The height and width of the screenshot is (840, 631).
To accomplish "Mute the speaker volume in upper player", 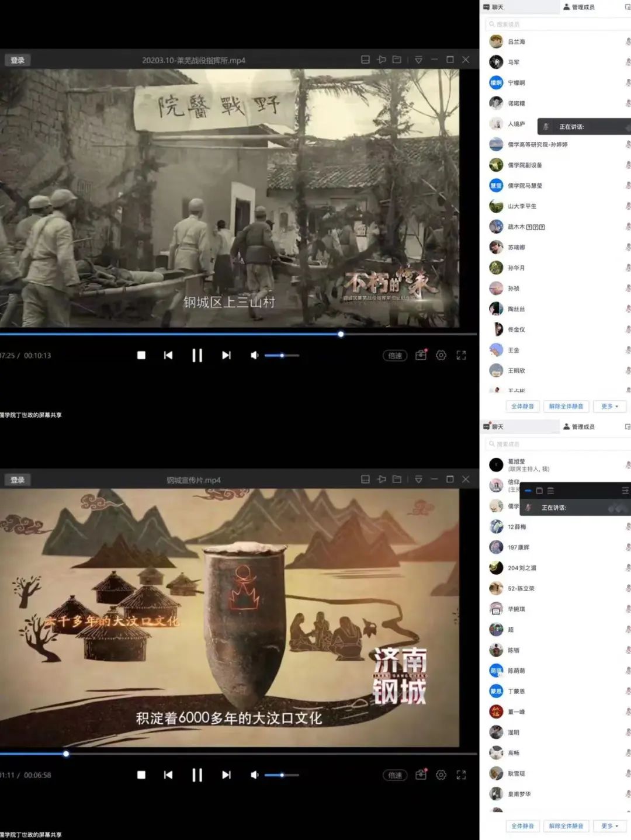I will 254,355.
